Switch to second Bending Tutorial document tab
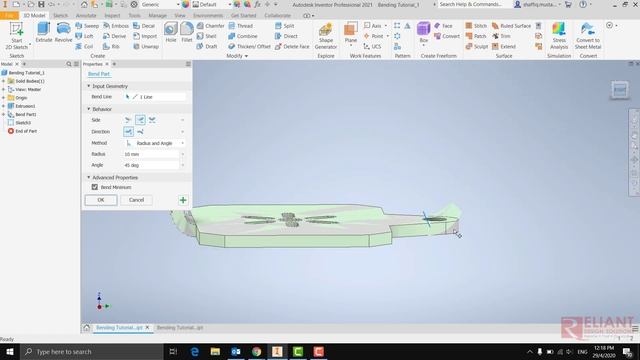The image size is (640, 360). [180, 328]
